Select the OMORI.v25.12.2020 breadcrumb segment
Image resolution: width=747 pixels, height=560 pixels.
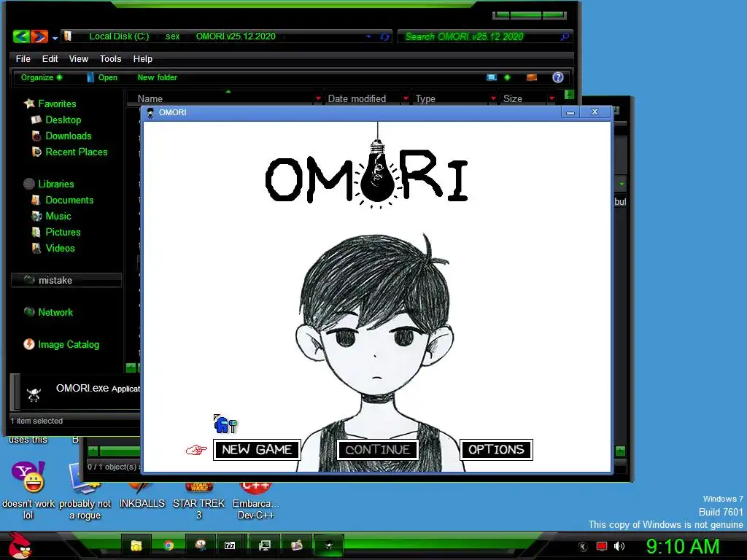tap(236, 36)
